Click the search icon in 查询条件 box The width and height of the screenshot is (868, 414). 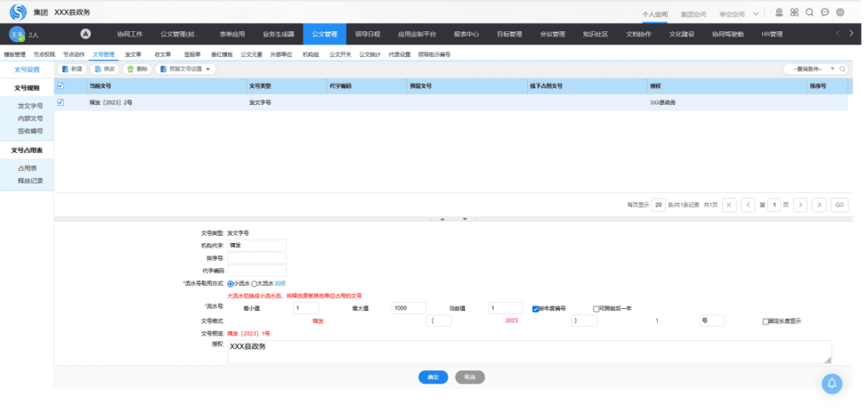tap(842, 69)
